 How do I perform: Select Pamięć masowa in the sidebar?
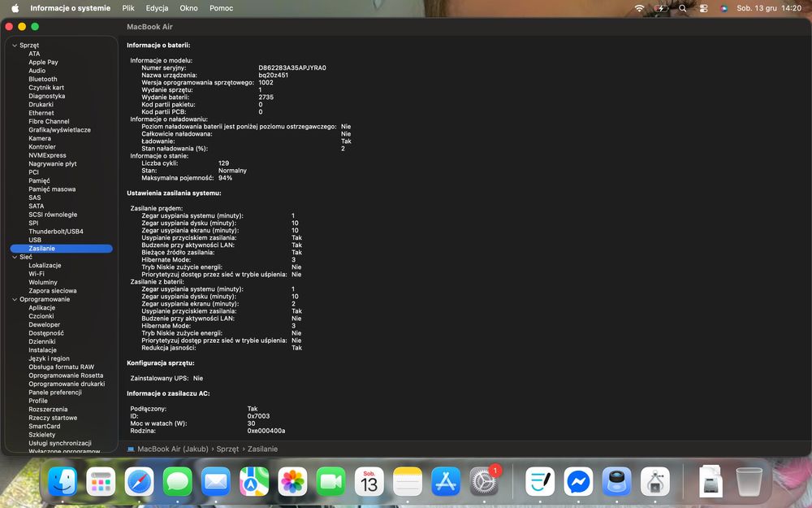point(52,189)
